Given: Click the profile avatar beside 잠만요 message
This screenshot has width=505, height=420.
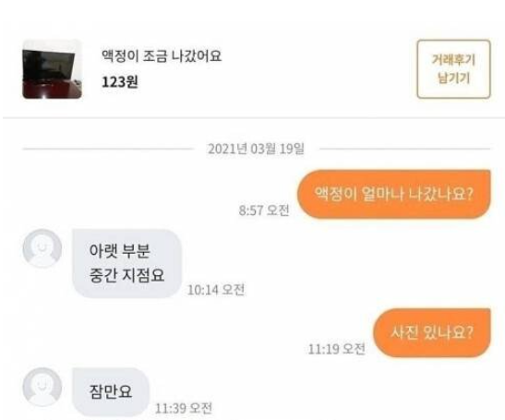Looking at the screenshot, I should click(42, 387).
